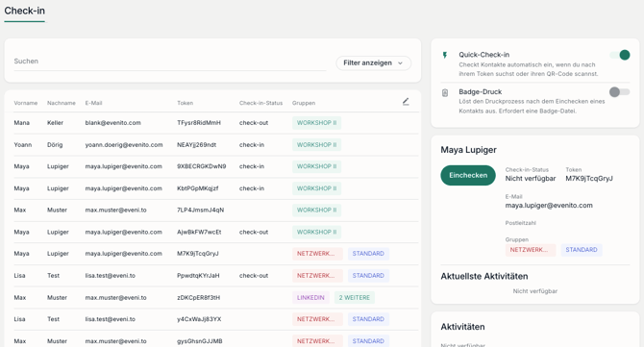Image resolution: width=644 pixels, height=347 pixels.
Task: Click token NEAYjj269ndt
Action: point(196,145)
